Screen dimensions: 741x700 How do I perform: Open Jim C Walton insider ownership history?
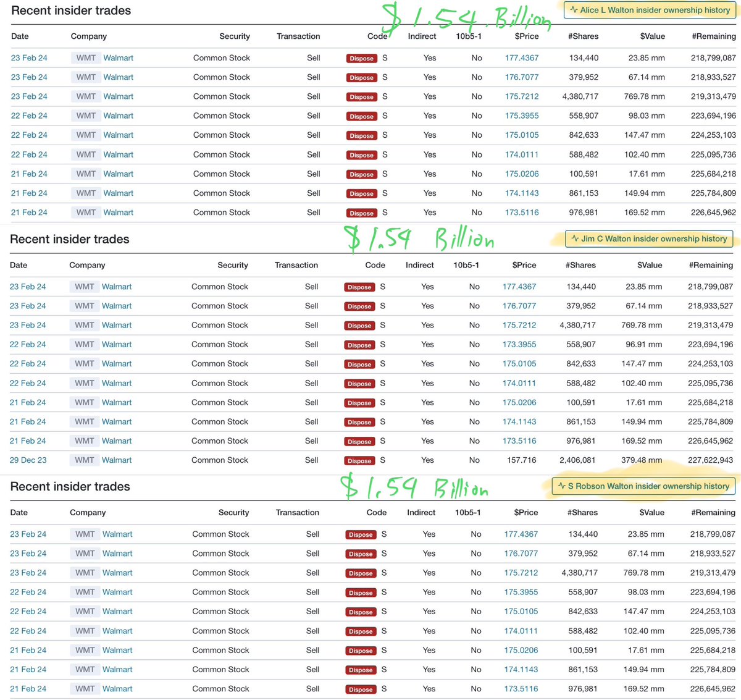[x=648, y=238]
